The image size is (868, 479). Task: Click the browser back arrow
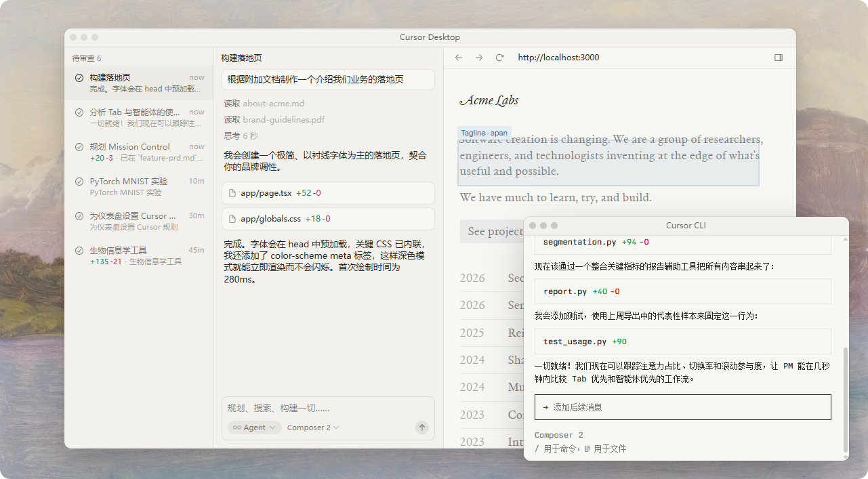coord(459,58)
